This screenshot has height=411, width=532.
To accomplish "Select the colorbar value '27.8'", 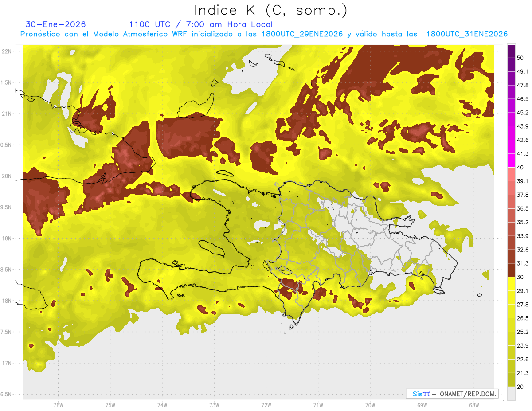I will (x=522, y=305).
